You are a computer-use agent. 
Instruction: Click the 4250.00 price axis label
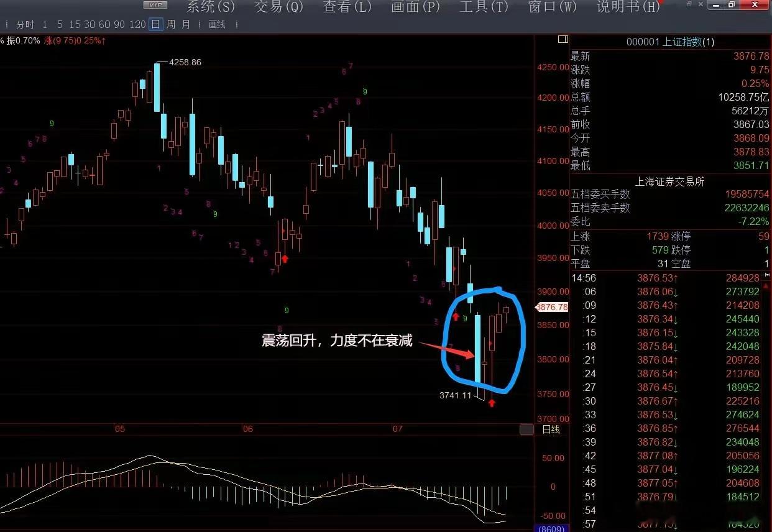(553, 68)
